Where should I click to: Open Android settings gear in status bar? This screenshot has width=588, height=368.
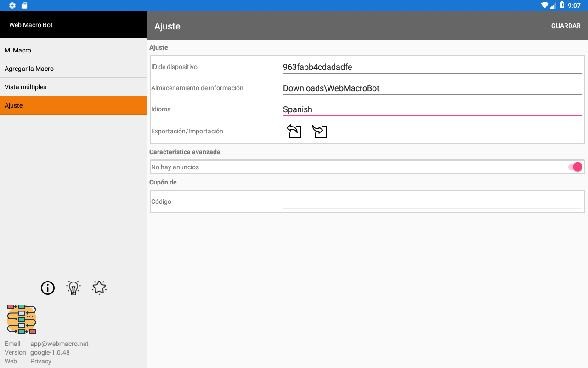pos(12,6)
